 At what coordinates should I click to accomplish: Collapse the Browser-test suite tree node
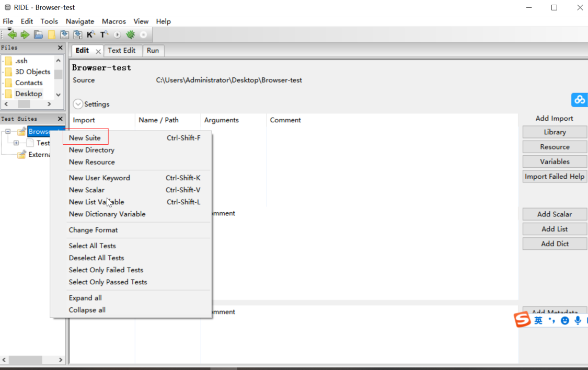click(x=8, y=132)
